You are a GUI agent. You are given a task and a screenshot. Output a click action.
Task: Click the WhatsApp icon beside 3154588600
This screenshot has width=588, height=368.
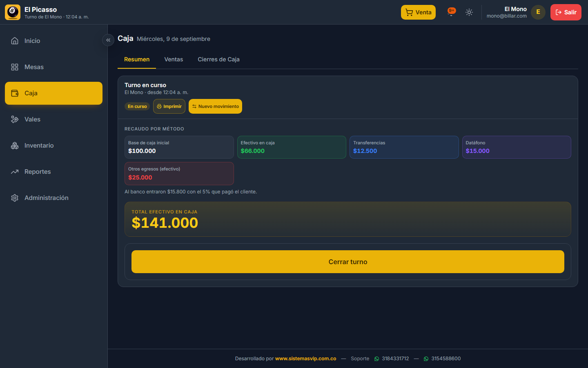tap(426, 359)
